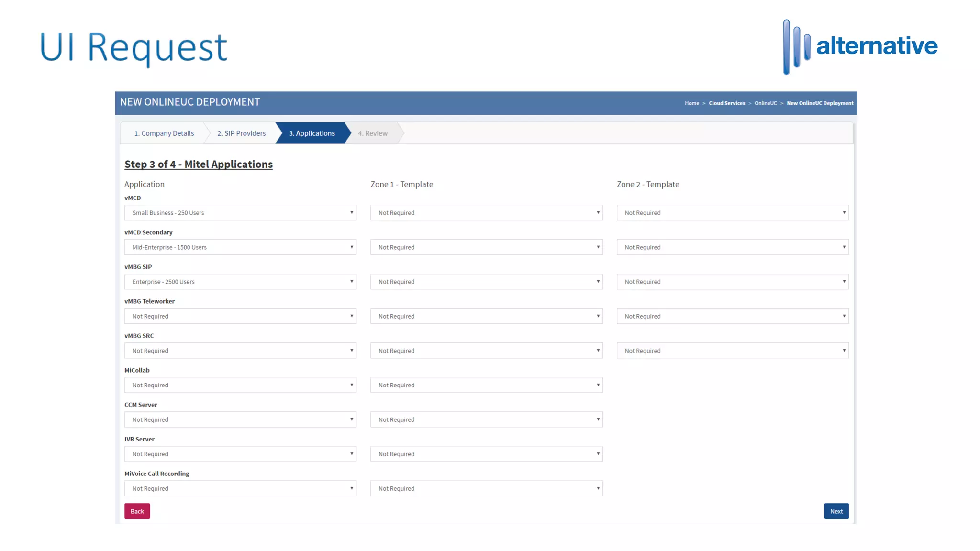Click the Next button

(836, 511)
